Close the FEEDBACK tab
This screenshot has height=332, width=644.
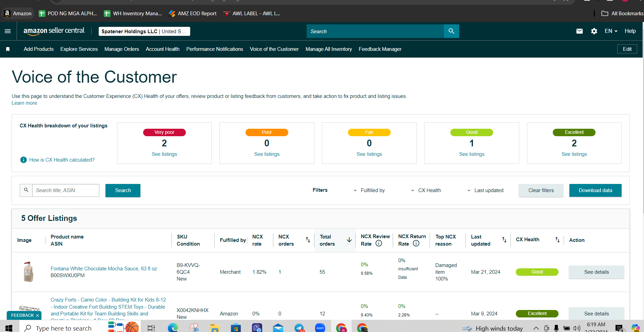(37, 315)
